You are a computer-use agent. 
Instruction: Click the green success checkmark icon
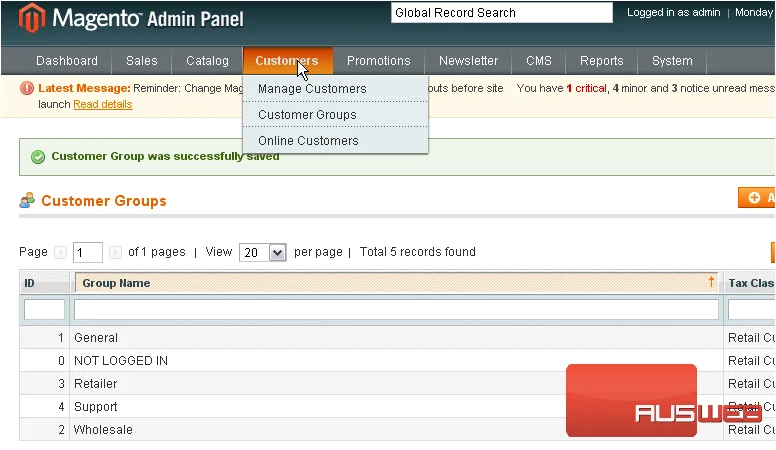point(38,157)
